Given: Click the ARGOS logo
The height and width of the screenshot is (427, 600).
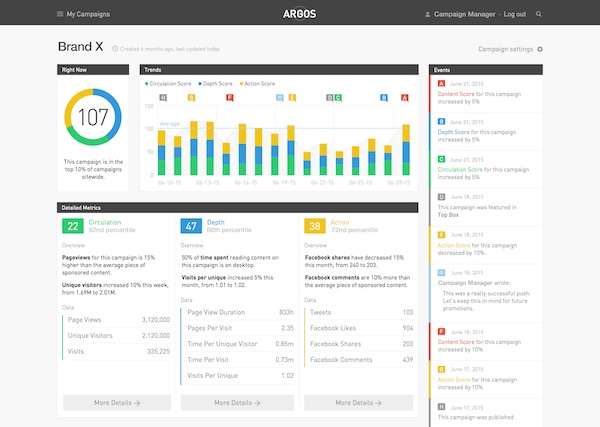Looking at the screenshot, I should [299, 15].
